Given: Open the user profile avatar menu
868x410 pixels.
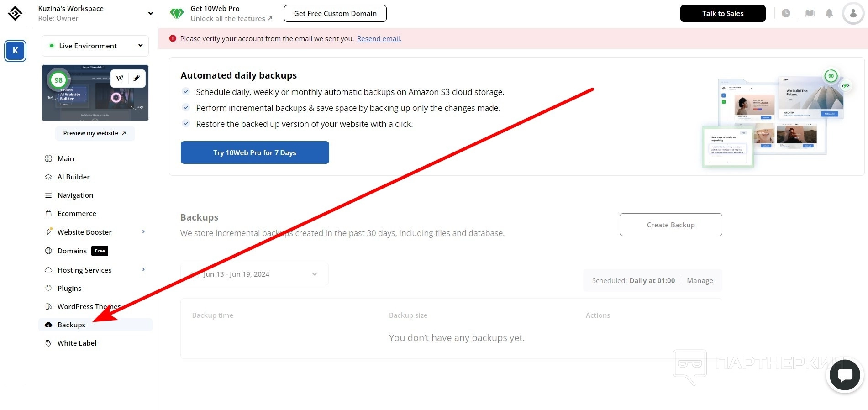Looking at the screenshot, I should (853, 13).
